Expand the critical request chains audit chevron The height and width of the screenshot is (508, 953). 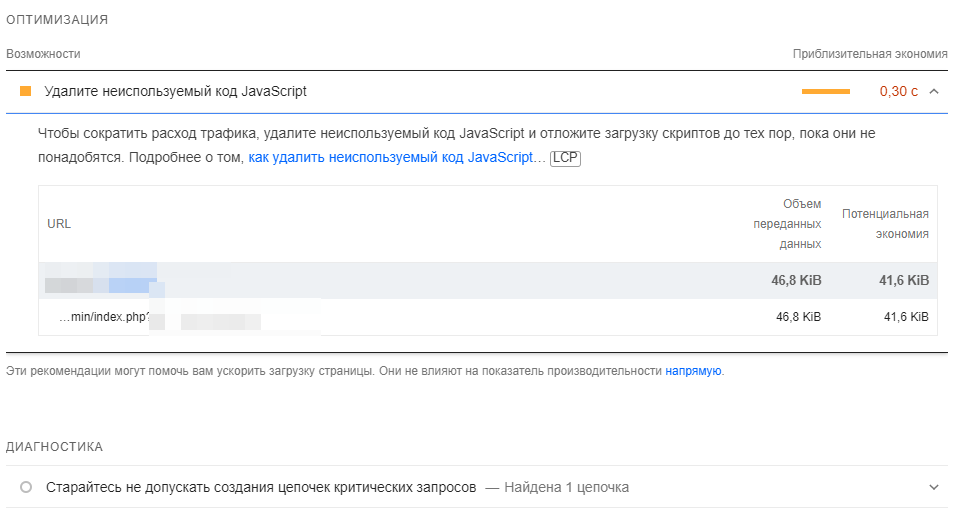click(933, 487)
